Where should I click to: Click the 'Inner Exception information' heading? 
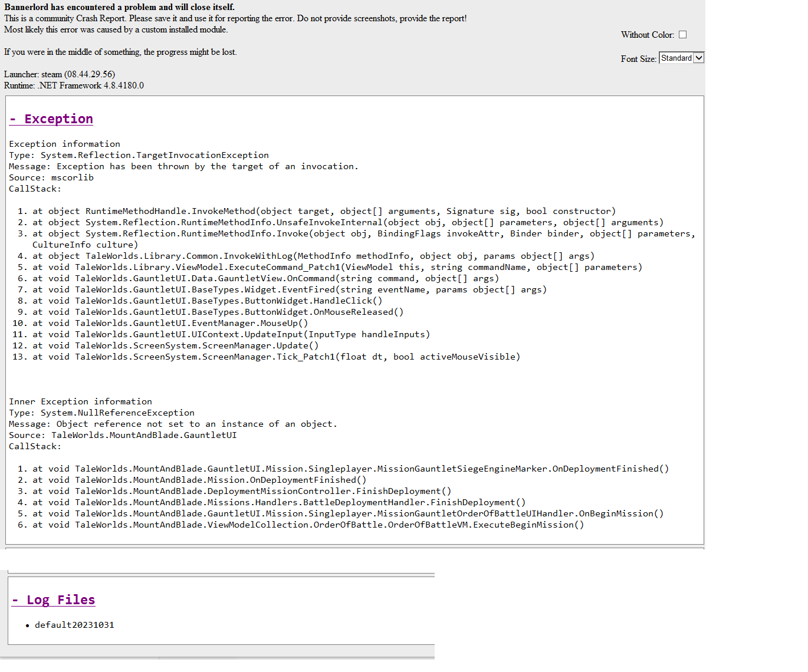(x=80, y=401)
